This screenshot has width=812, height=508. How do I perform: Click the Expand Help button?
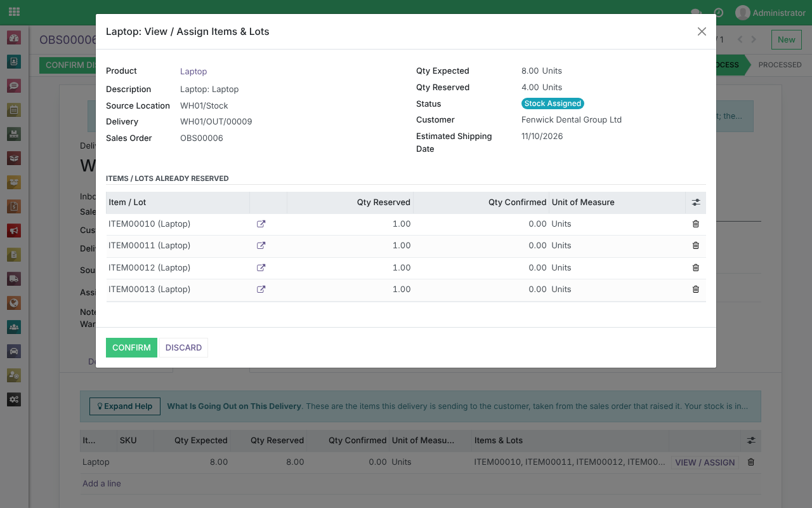[124, 406]
